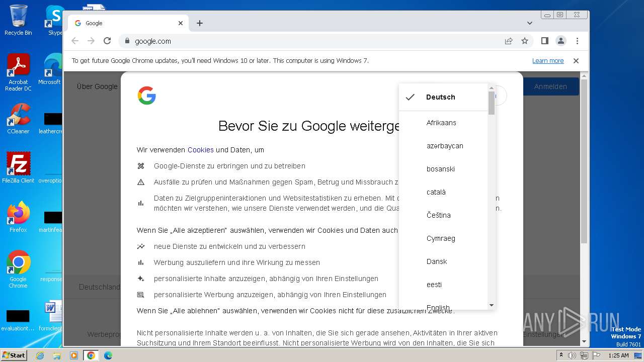Select Afrikaans language option
This screenshot has width=644, height=362.
pos(443,123)
